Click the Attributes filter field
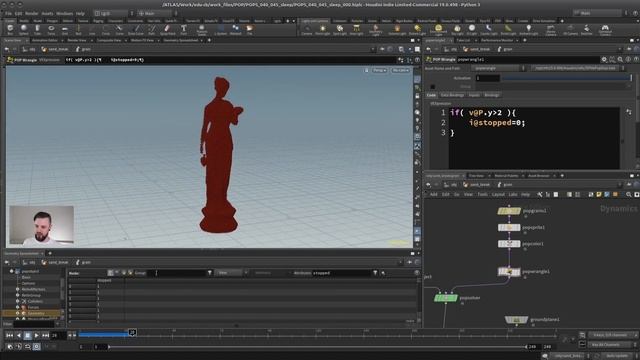The image size is (640, 360). (342, 273)
